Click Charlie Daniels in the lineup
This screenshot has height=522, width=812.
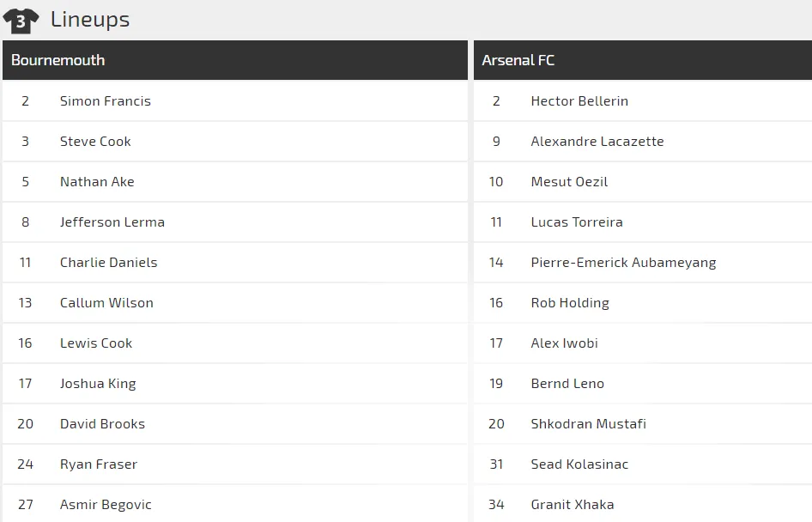pos(108,262)
